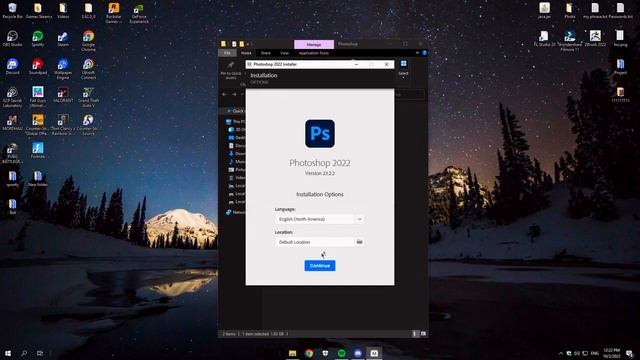Open the Recycle Bin desktop icon
The image size is (640, 360).
click(12, 11)
